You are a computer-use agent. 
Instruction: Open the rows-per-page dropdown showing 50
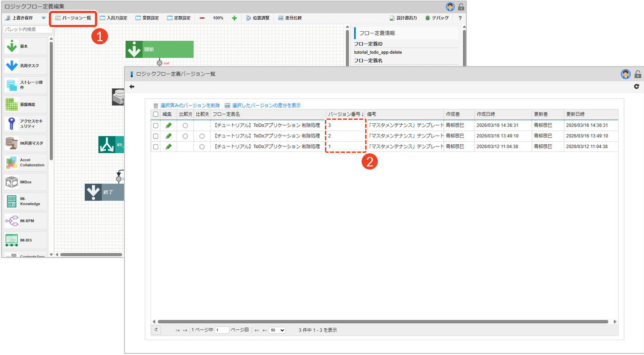pyautogui.click(x=277, y=330)
